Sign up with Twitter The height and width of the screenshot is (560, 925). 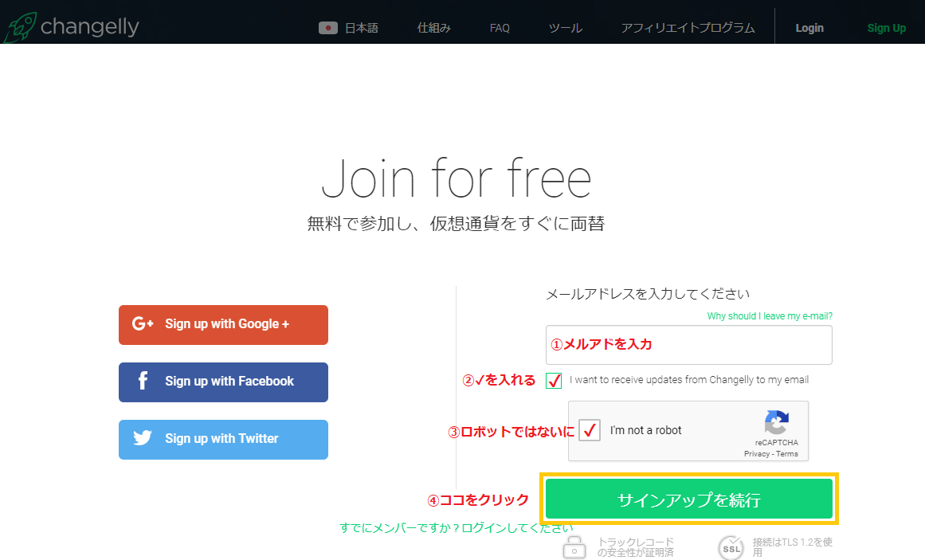pos(223,439)
